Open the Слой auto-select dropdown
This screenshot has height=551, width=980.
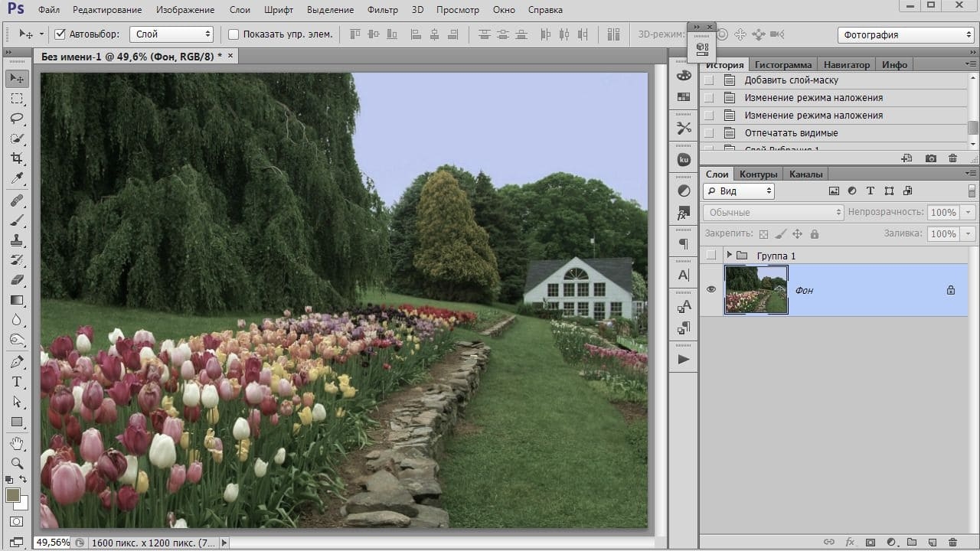coord(171,34)
